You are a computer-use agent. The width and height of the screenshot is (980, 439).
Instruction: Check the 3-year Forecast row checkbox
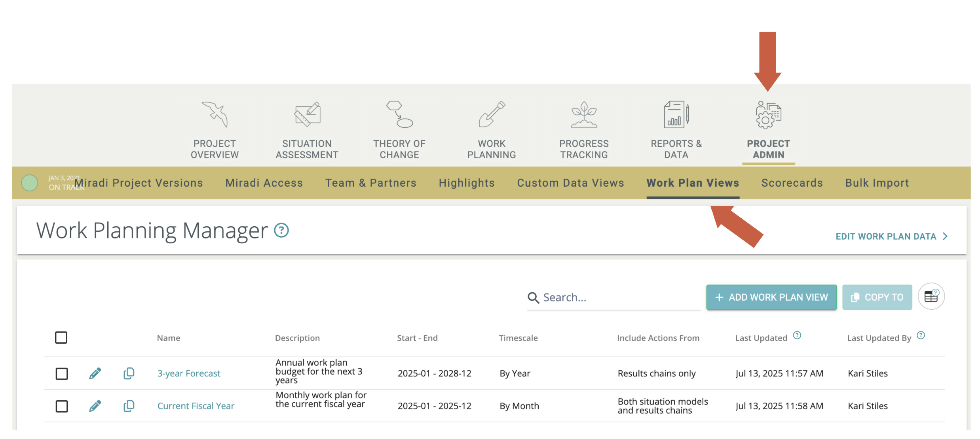62,373
